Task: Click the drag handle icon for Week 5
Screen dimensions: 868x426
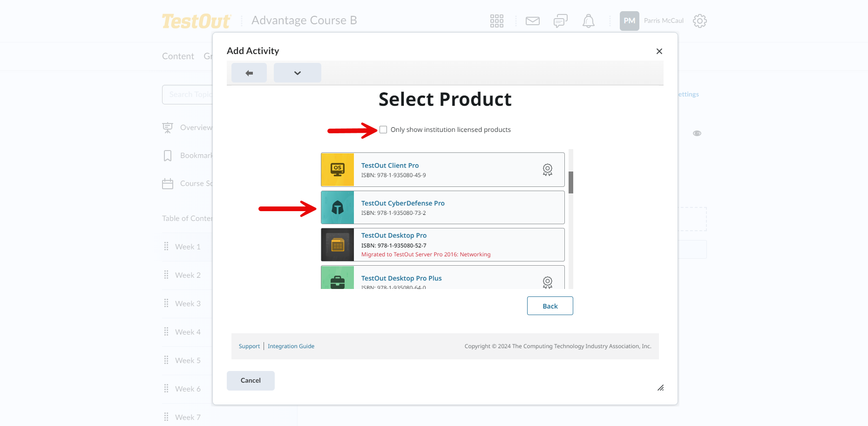Action: 166,360
